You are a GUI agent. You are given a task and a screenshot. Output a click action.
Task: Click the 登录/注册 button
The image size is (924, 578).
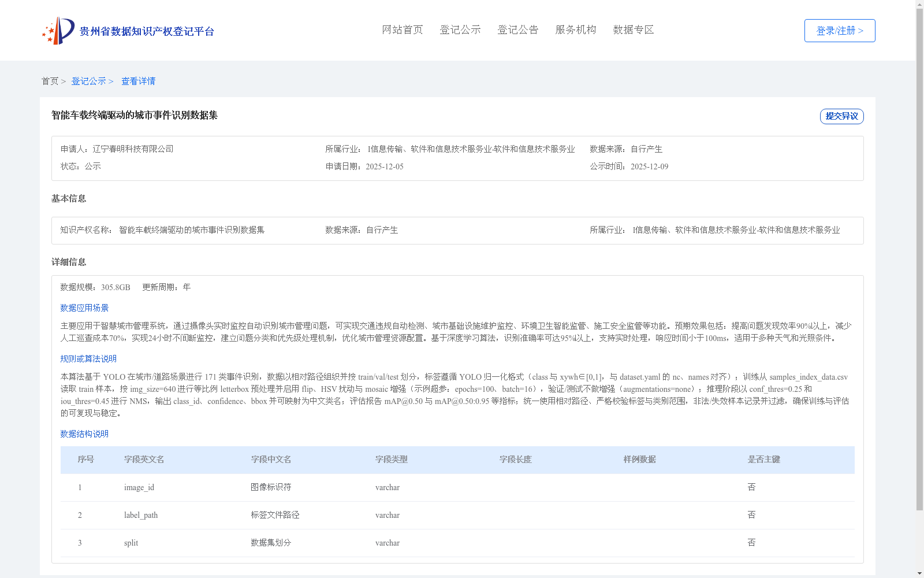tap(840, 31)
